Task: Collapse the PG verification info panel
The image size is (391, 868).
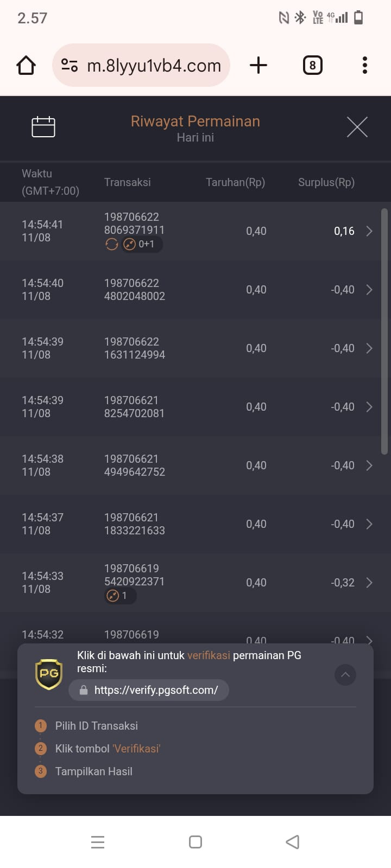Action: tap(345, 675)
